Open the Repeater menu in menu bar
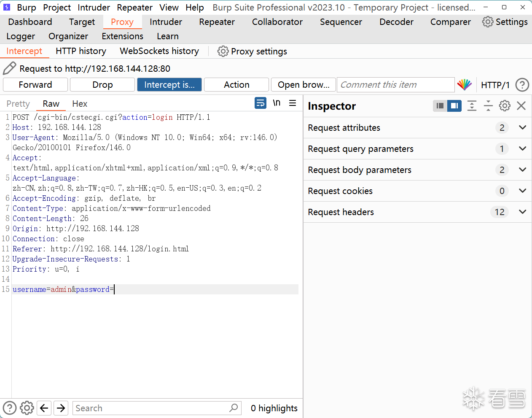Viewport: 532px width, 418px height. pyautogui.click(x=135, y=8)
